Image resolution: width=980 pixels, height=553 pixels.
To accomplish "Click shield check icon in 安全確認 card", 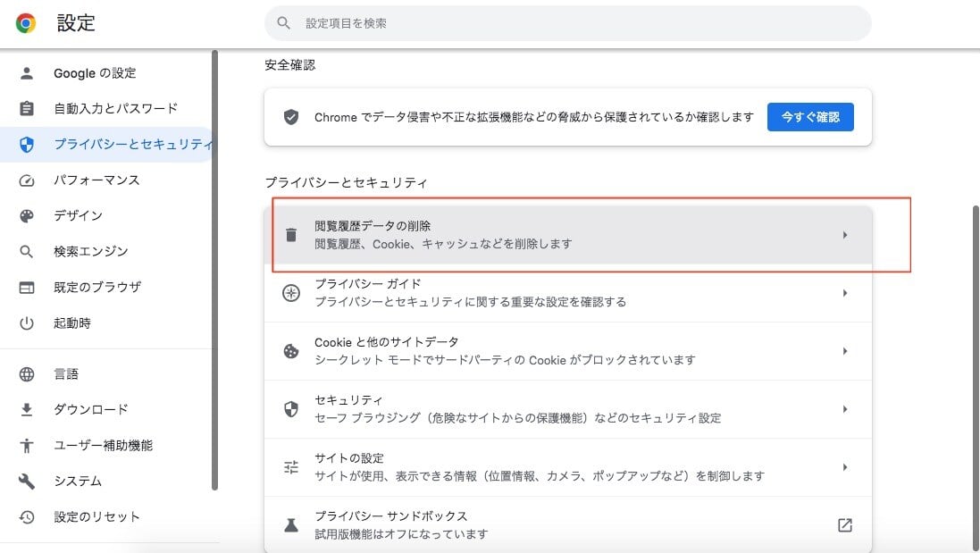I will [290, 117].
